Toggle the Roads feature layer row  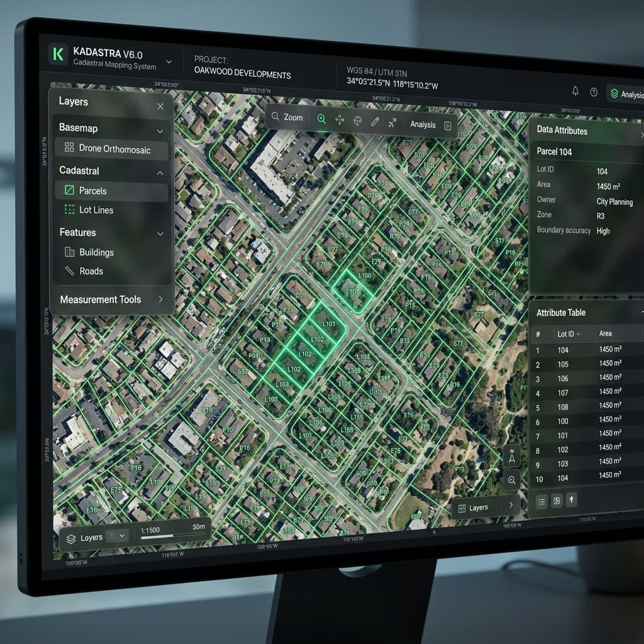pos(112,271)
